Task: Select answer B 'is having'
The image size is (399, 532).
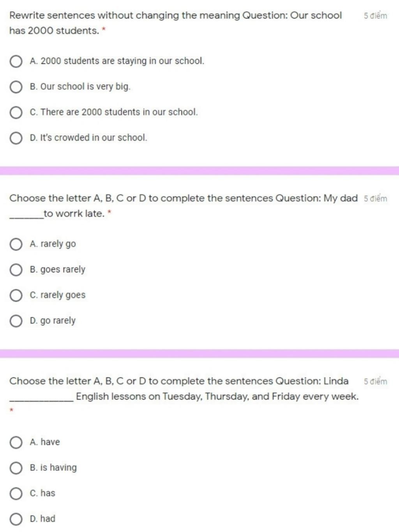Action: tap(16, 468)
